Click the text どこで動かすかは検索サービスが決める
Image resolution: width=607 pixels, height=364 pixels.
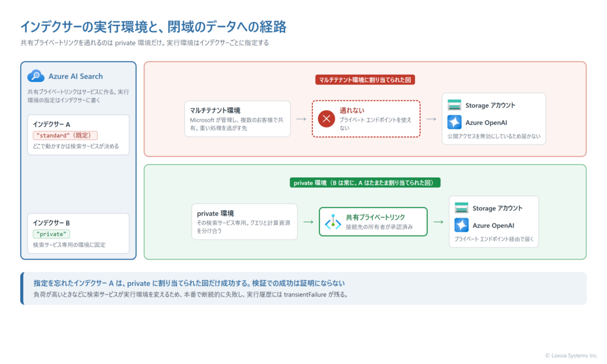(x=76, y=146)
